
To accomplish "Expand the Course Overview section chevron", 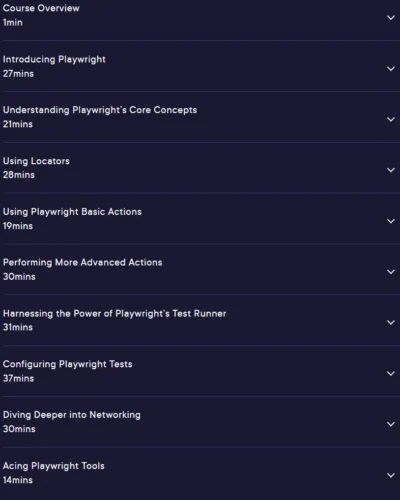I will [x=391, y=17].
